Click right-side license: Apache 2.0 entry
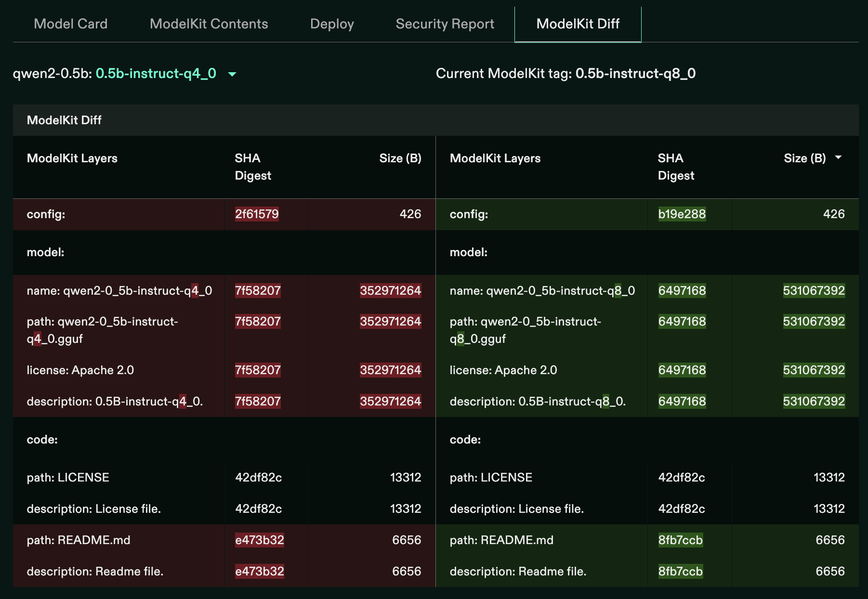This screenshot has width=868, height=599. [503, 370]
